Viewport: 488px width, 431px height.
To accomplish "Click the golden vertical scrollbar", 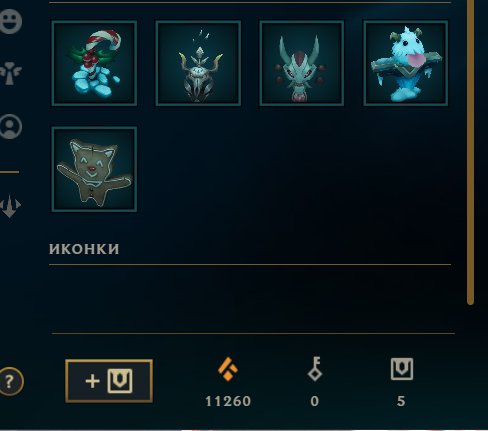I will (470, 152).
